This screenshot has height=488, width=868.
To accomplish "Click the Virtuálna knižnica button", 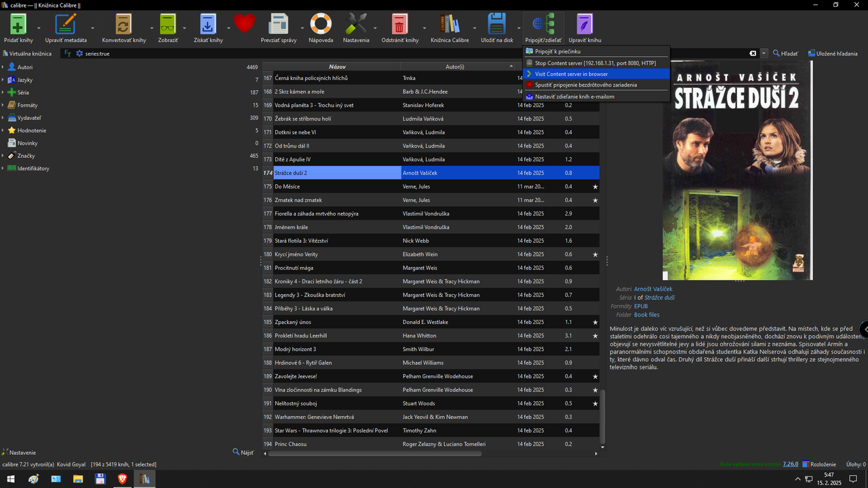I will (x=27, y=54).
